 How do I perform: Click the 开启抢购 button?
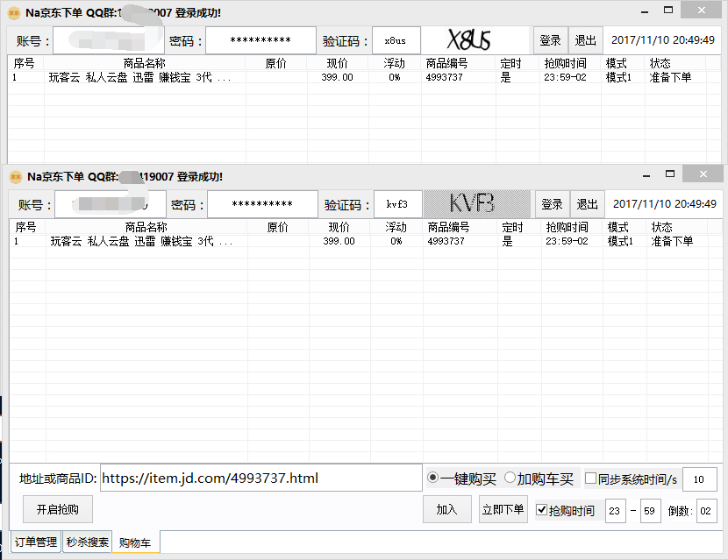coord(58,509)
